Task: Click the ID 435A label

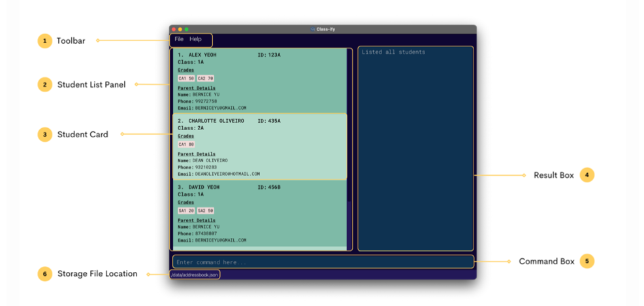Action: (269, 121)
